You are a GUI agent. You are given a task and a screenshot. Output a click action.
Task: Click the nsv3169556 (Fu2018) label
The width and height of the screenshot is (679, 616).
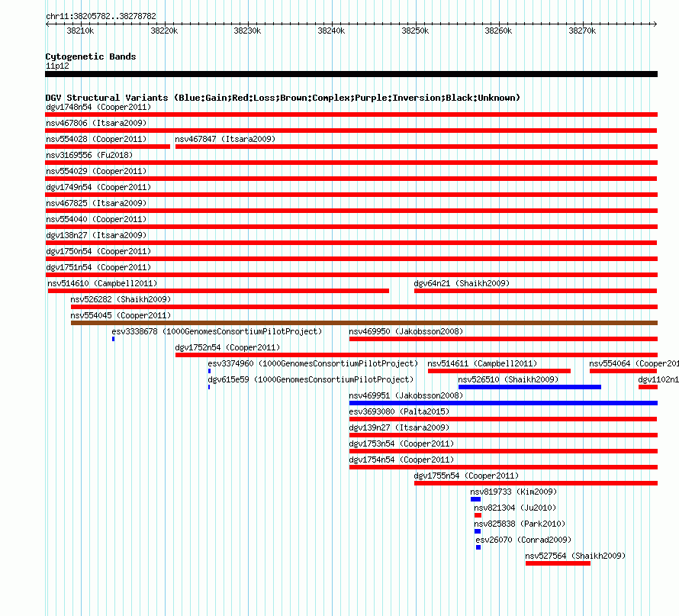point(89,155)
